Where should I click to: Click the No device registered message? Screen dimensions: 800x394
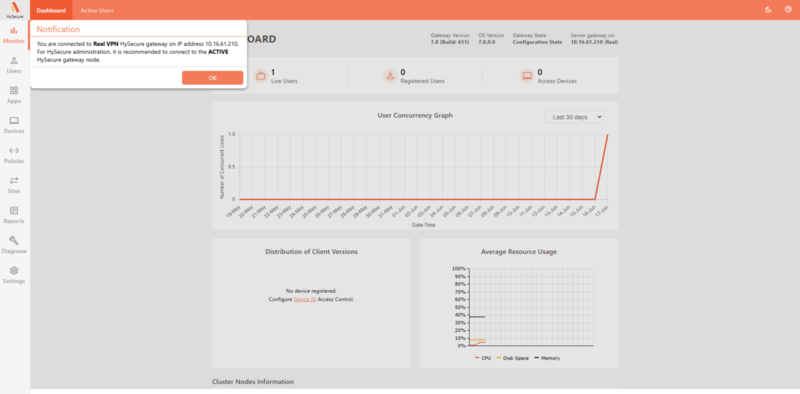coord(311,290)
